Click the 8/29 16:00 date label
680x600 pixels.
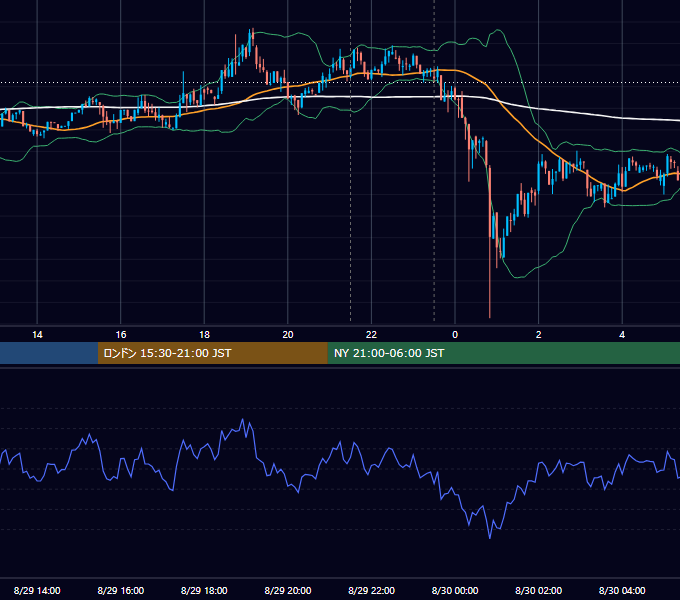121,590
